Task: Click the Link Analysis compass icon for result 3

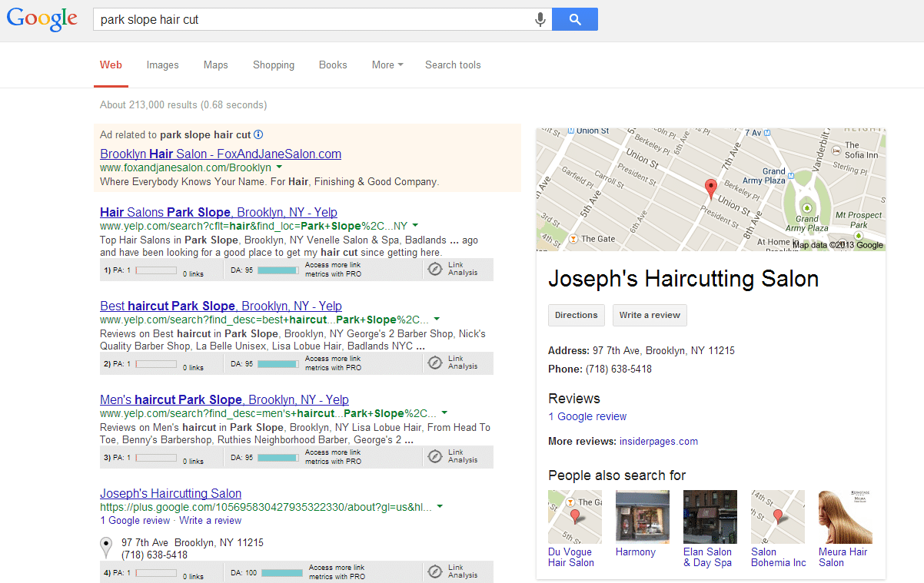Action: [435, 456]
